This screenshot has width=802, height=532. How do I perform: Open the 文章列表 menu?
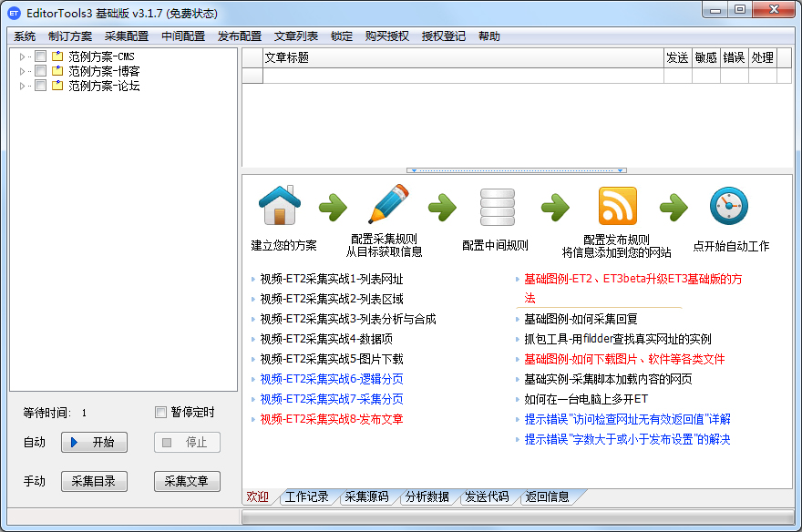pos(295,36)
